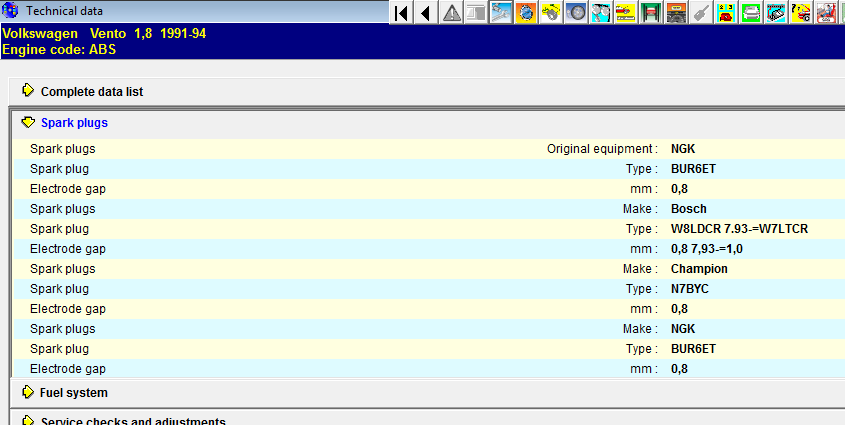Select the orange background toolbar icon
The height and width of the screenshot is (425, 845).
(527, 12)
